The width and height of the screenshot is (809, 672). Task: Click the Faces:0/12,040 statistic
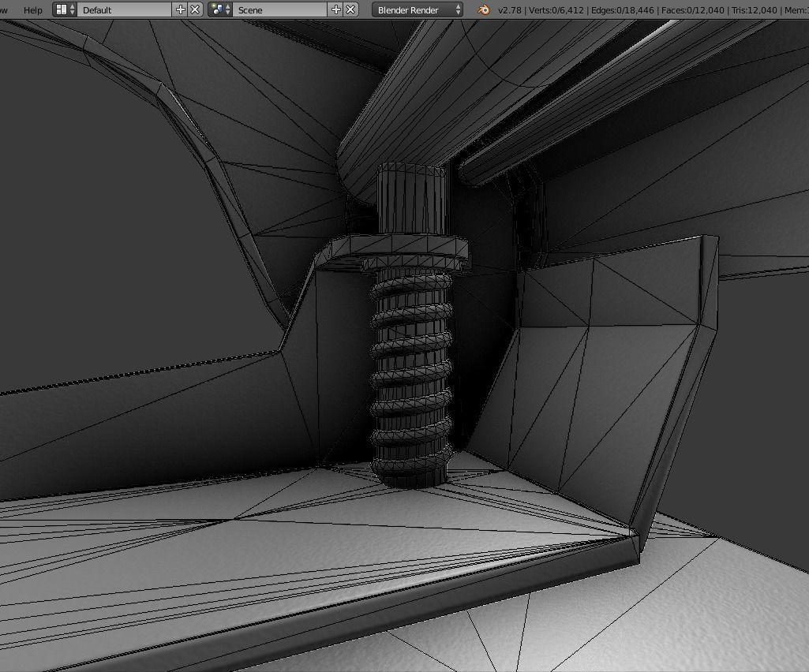pyautogui.click(x=692, y=9)
